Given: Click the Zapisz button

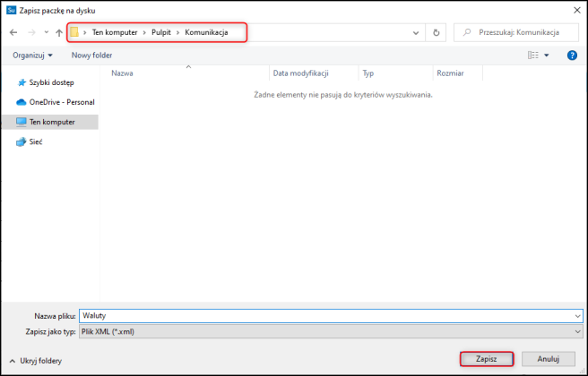Looking at the screenshot, I should pos(487,359).
